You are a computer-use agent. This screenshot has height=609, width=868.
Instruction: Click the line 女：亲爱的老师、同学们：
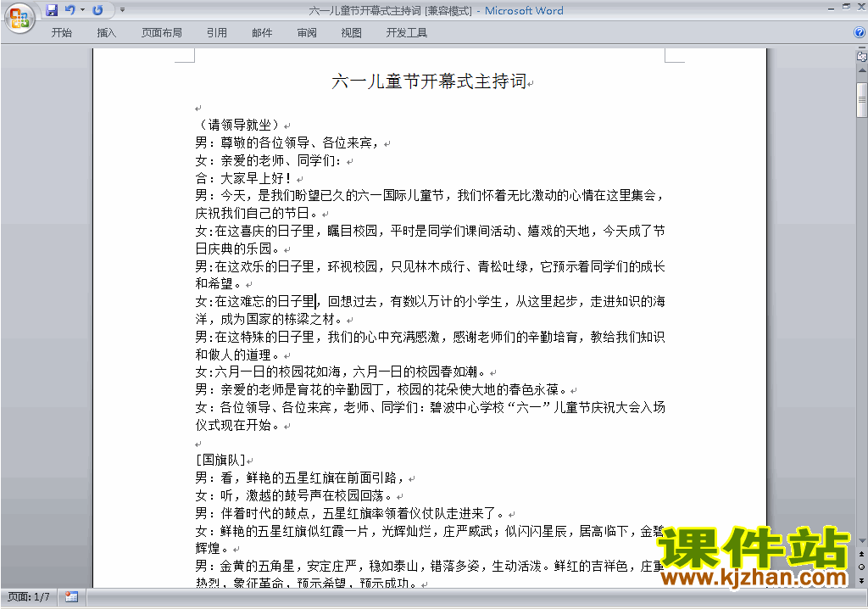coord(269,160)
